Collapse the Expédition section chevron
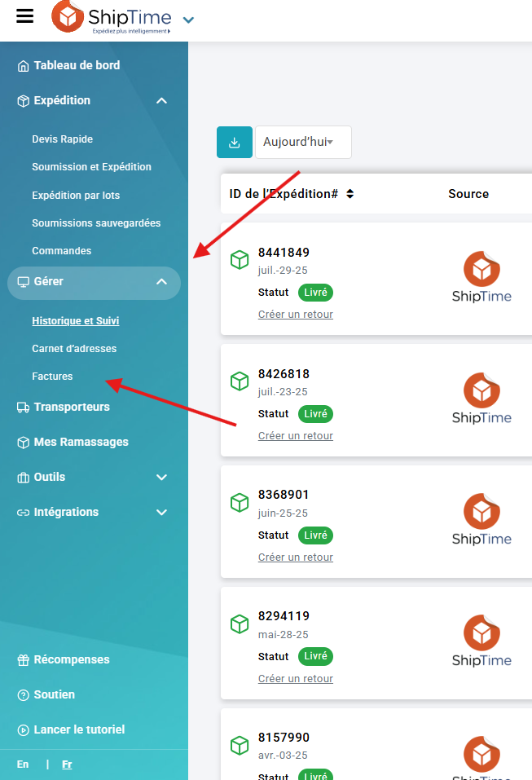The width and height of the screenshot is (532, 780). [x=161, y=100]
